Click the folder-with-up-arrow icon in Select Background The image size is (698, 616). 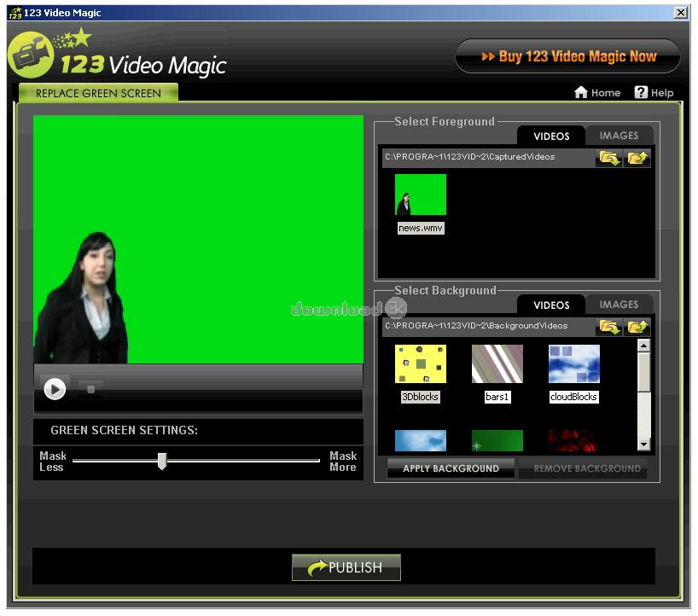tap(637, 327)
